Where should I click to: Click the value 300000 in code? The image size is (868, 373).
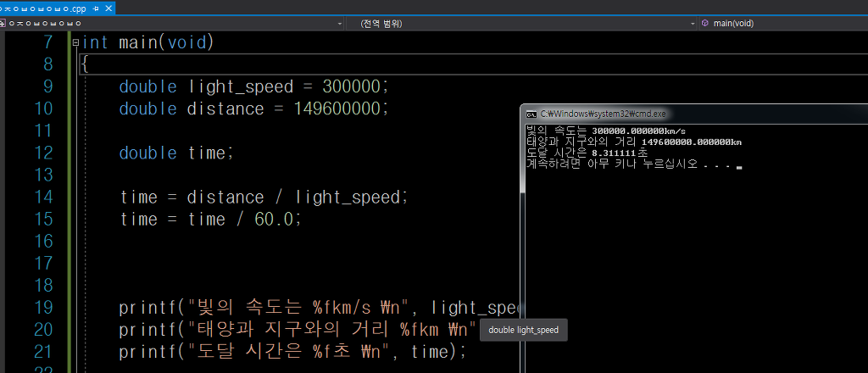point(352,86)
